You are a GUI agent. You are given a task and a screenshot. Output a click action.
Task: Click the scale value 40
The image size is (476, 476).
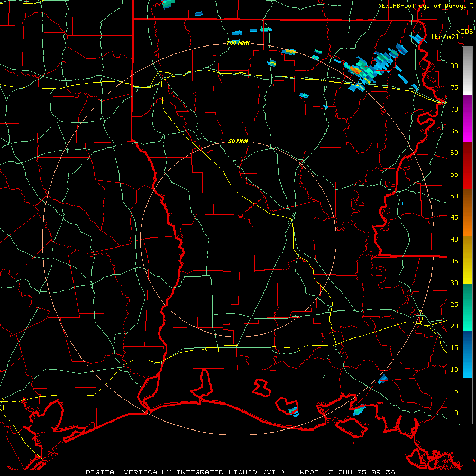(454, 240)
